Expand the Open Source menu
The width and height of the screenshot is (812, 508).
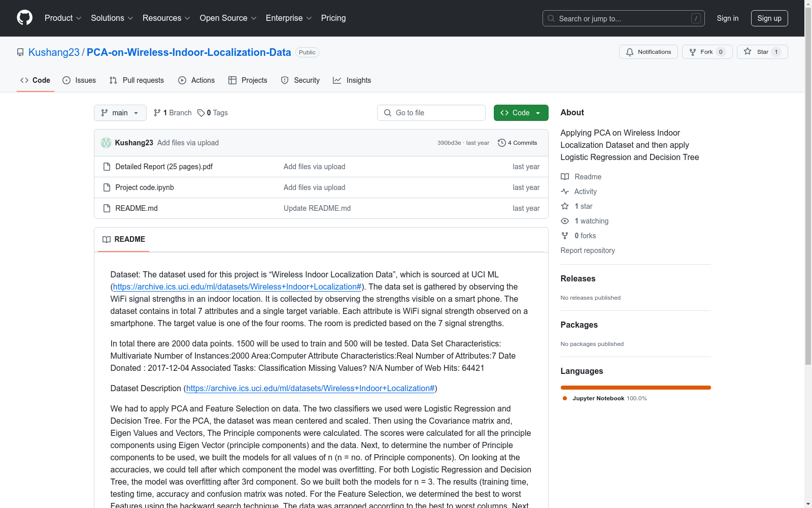[228, 18]
